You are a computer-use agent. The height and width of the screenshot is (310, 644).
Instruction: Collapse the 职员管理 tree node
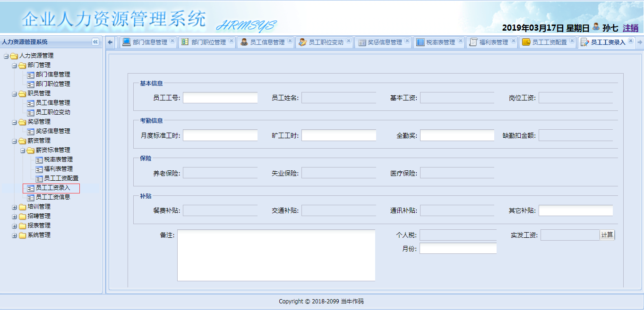tap(14, 93)
